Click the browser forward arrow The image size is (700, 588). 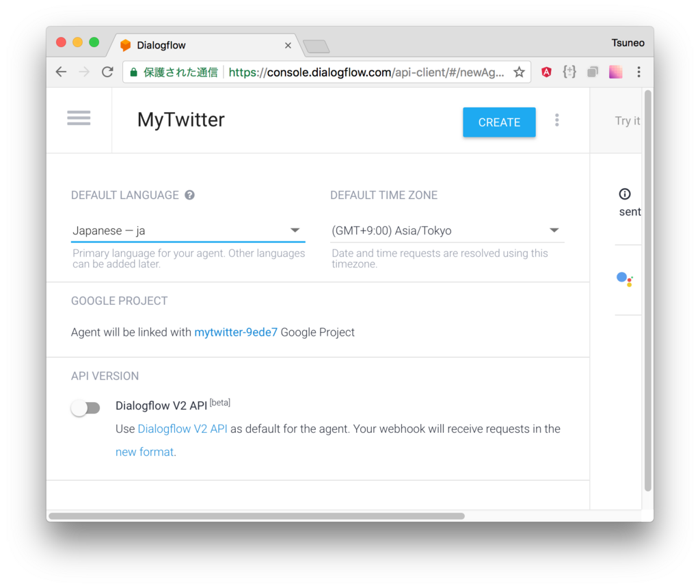pyautogui.click(x=84, y=72)
